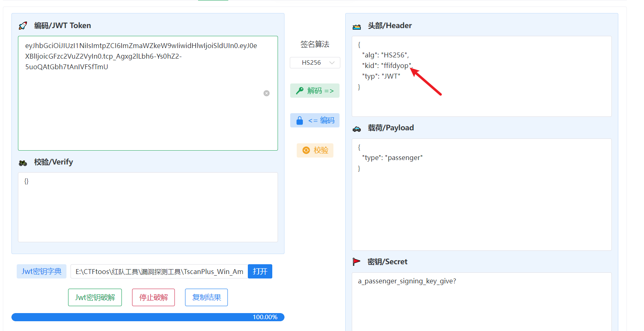Clear the JWT token text with the circular X icon
The height and width of the screenshot is (331, 644).
267,93
